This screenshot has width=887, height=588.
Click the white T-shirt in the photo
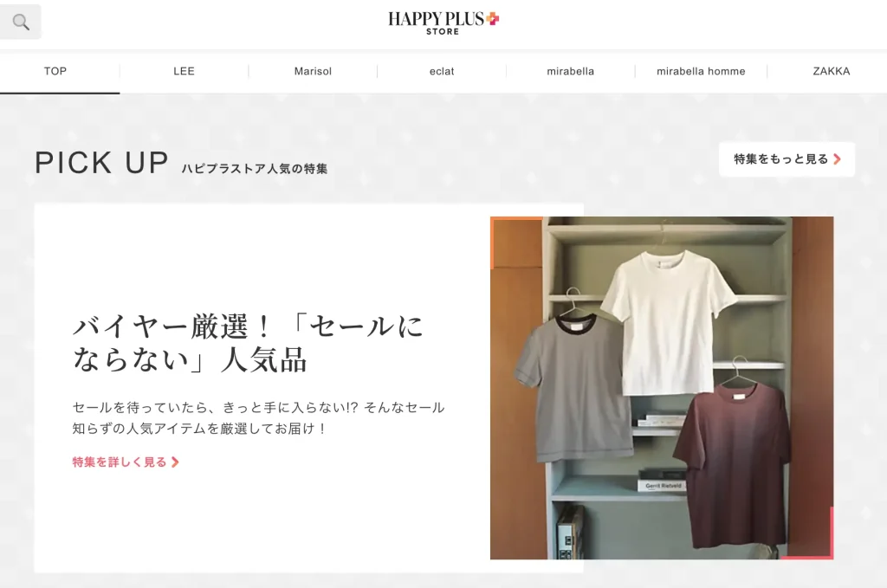pos(667,320)
